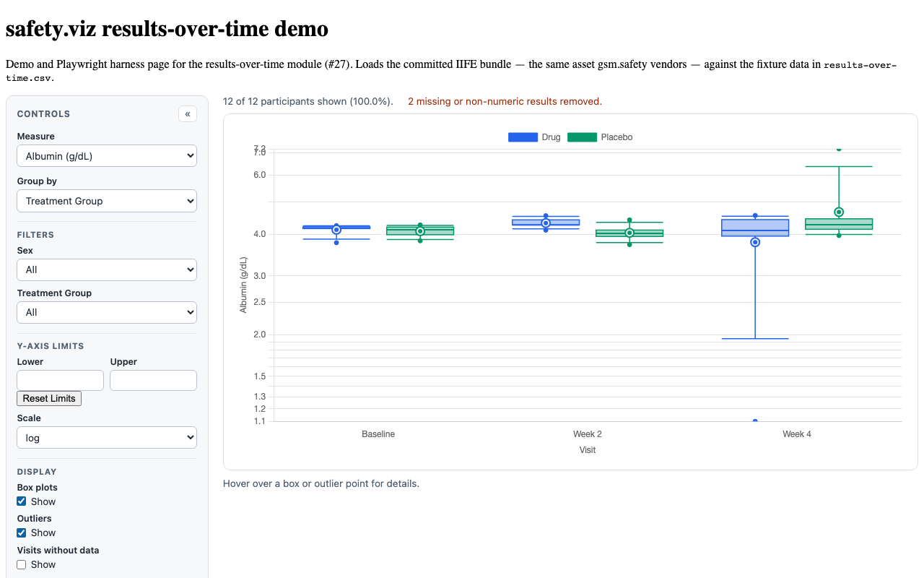Click the missing results removed warning text
924x578 pixels.
point(505,101)
